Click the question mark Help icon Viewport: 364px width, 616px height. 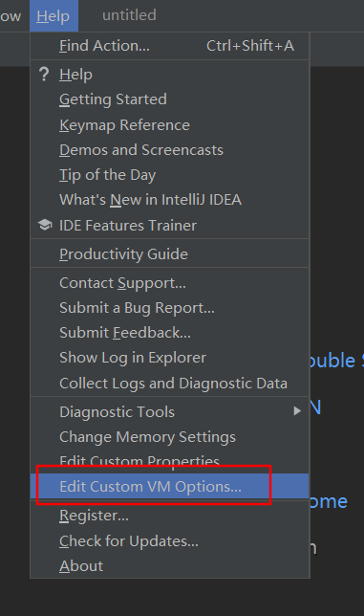tap(44, 75)
